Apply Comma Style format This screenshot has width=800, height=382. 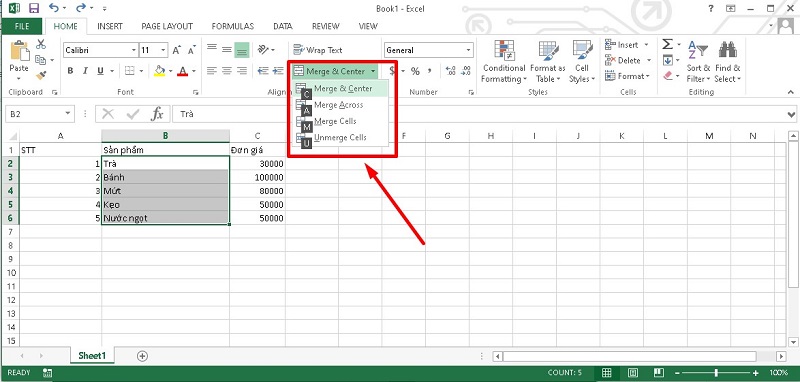[x=430, y=71]
